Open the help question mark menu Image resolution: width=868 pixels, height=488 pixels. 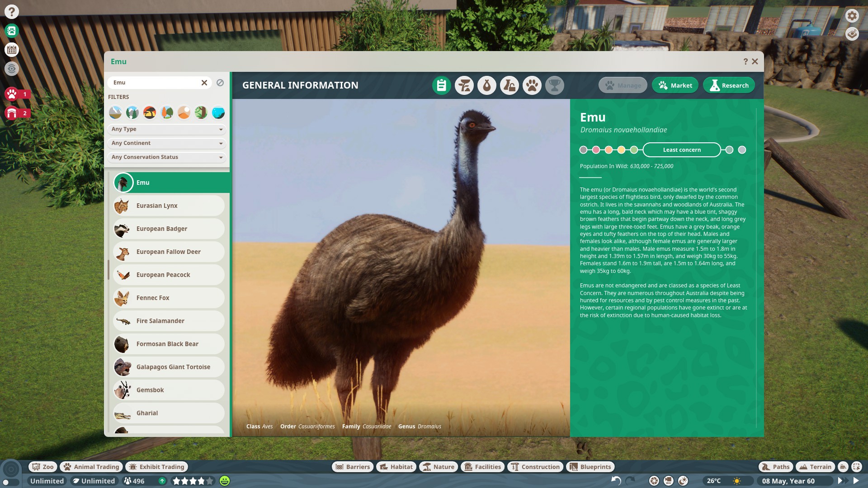click(x=12, y=12)
